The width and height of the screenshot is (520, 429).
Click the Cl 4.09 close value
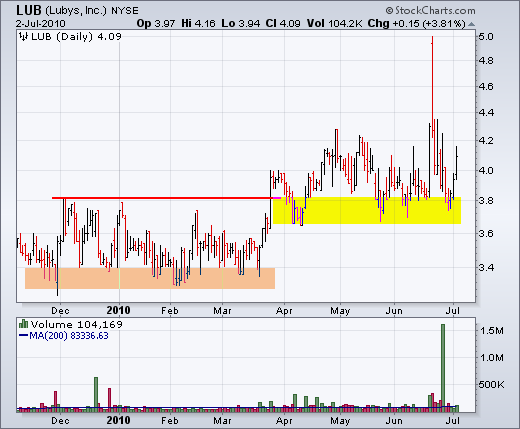coord(283,23)
